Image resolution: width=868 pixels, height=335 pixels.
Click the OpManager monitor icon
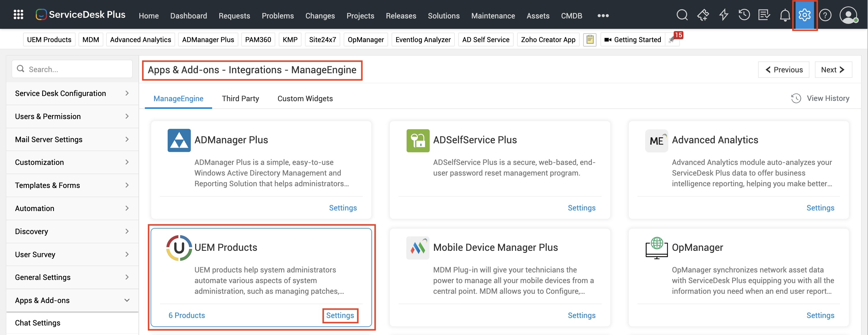coord(656,248)
